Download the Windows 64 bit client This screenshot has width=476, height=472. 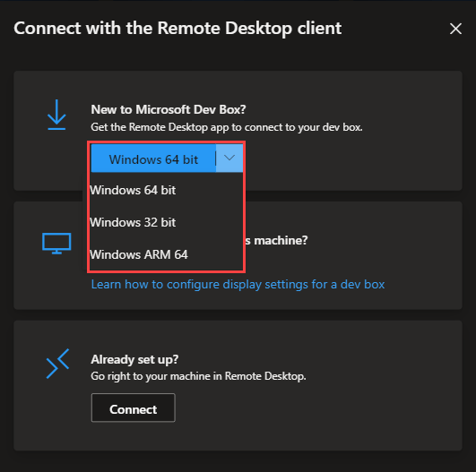pyautogui.click(x=153, y=159)
